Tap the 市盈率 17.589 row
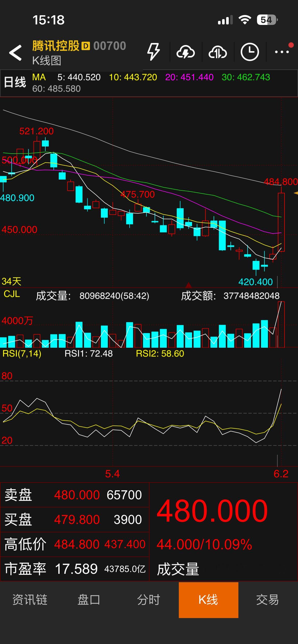 click(74, 569)
